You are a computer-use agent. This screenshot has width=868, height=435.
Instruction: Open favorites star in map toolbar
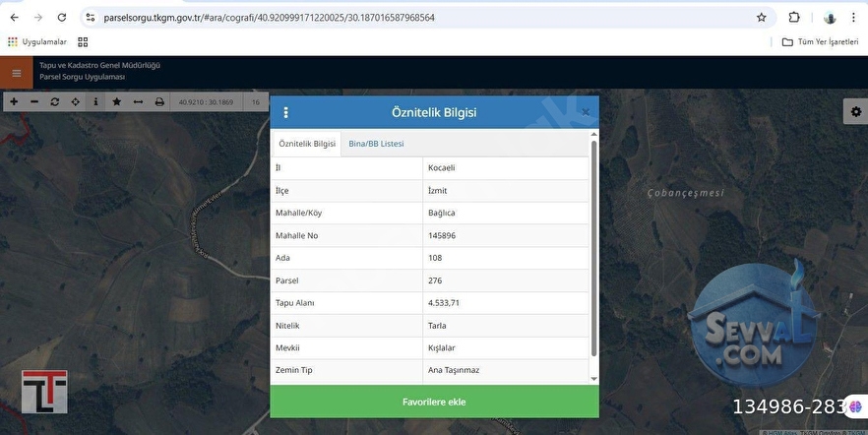tap(117, 101)
